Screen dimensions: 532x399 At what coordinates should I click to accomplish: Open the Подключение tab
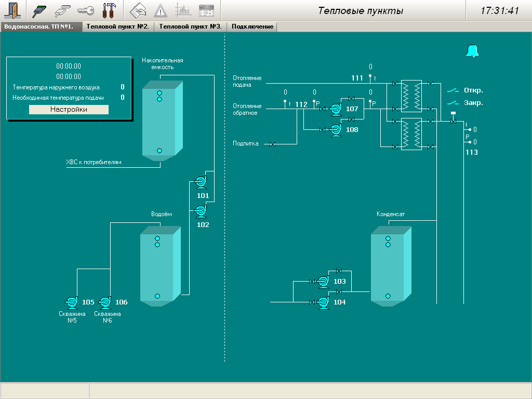coord(252,26)
